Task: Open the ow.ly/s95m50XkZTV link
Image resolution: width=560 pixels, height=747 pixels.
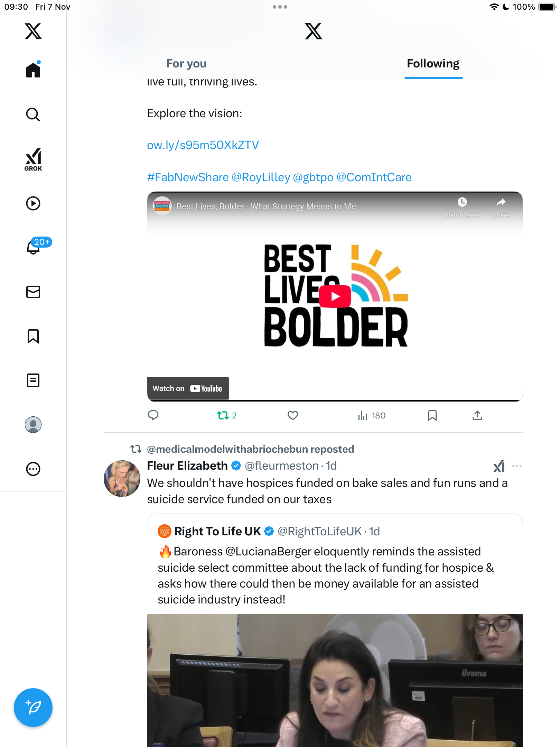Action: (203, 145)
